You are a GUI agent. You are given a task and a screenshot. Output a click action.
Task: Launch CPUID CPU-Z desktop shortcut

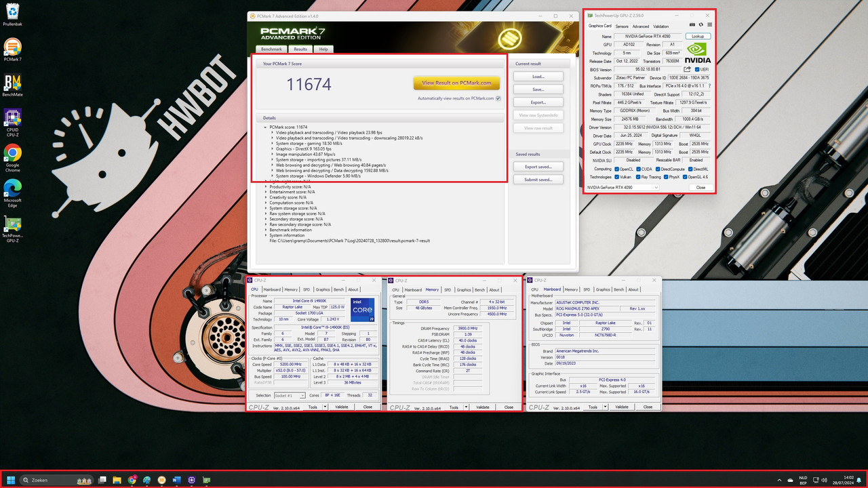(x=12, y=122)
